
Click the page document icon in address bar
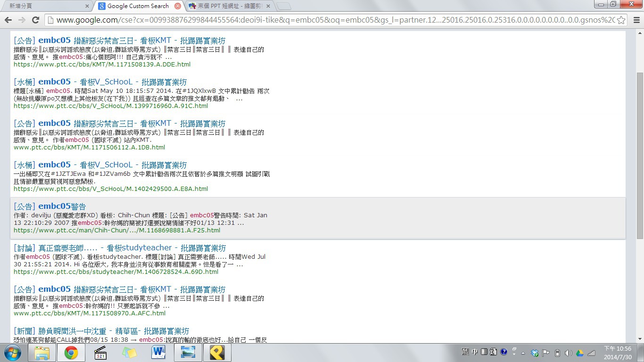(x=50, y=20)
